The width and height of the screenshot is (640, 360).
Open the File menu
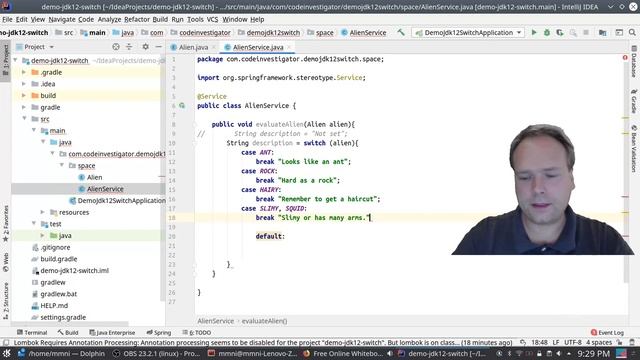point(7,19)
